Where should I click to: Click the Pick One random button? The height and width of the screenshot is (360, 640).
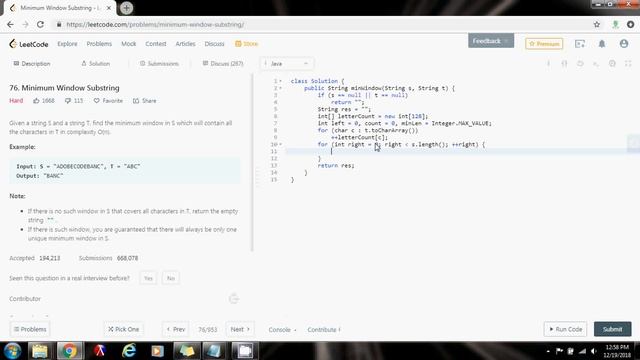click(123, 329)
